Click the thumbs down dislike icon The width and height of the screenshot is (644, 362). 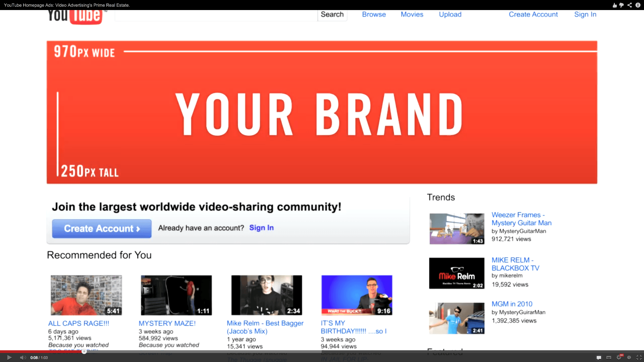[x=622, y=5]
